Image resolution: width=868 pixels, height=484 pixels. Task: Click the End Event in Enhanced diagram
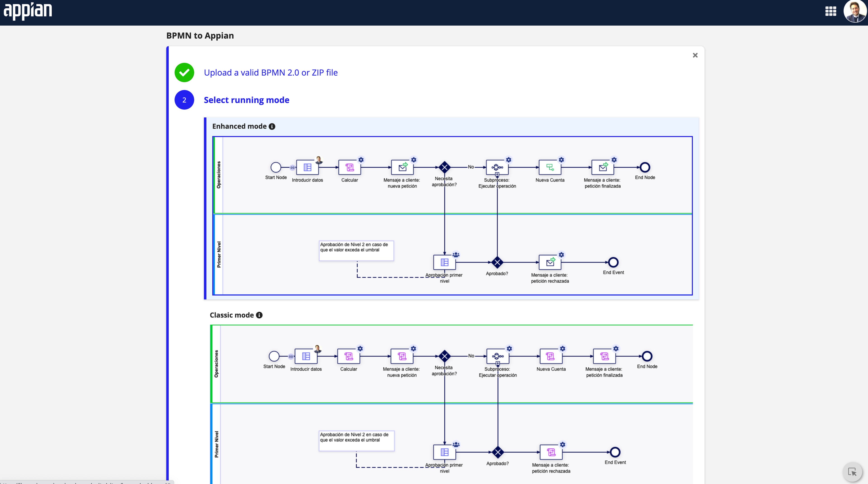tap(613, 262)
